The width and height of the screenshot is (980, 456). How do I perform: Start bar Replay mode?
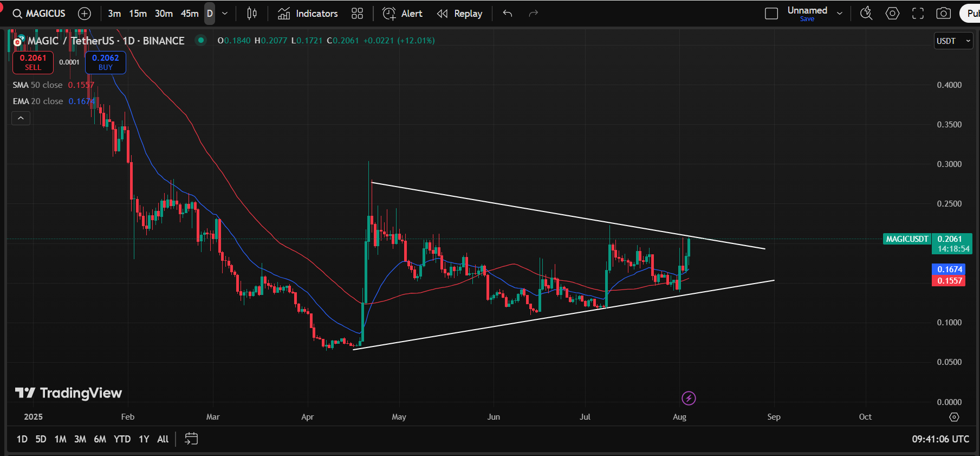[x=459, y=14]
